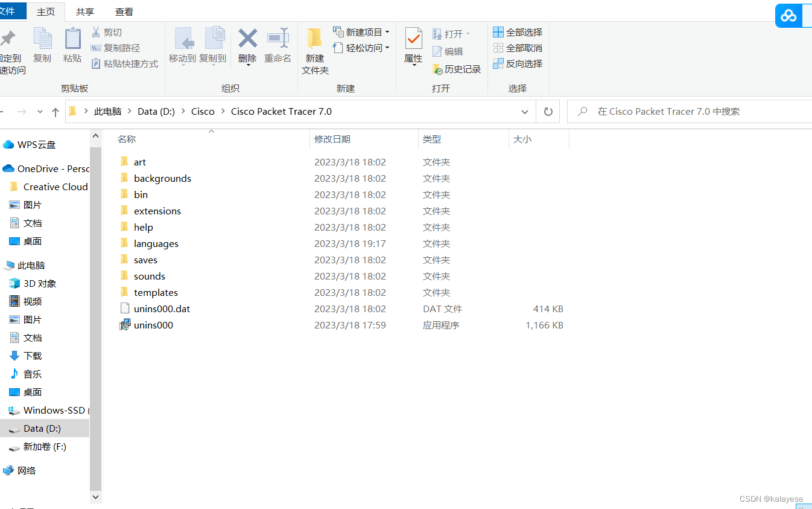Click Select all (全部选择)

click(x=518, y=32)
